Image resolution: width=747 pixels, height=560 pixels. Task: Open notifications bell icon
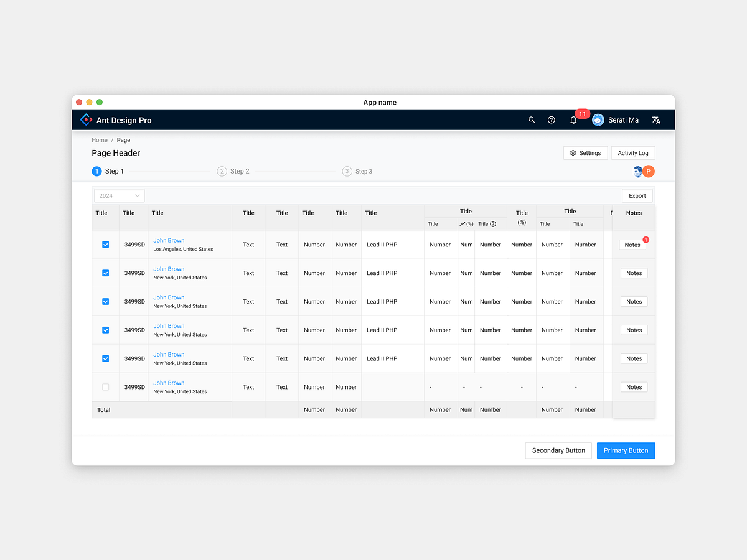(573, 120)
